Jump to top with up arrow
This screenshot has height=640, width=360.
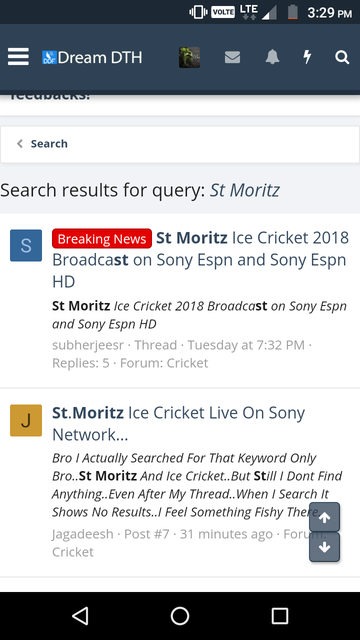coord(324,518)
